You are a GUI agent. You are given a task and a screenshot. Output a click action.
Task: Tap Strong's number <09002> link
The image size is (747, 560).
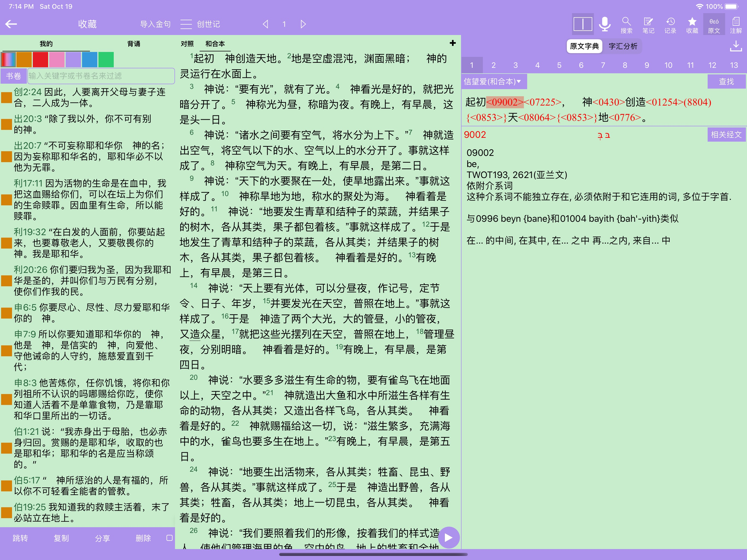pos(505,102)
